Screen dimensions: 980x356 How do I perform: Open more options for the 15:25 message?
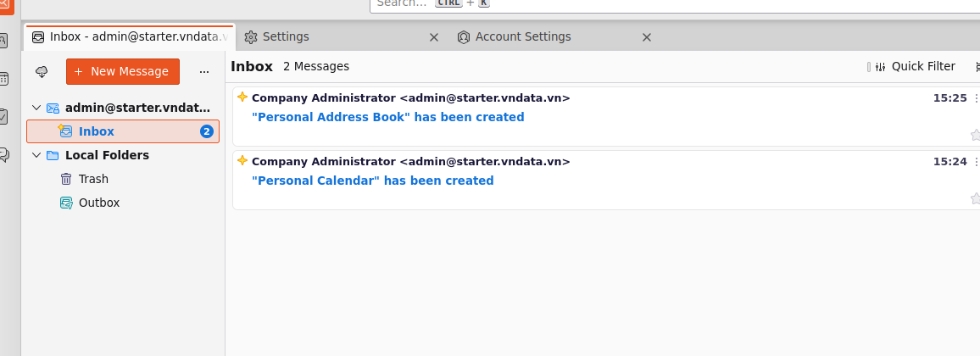tap(977, 98)
